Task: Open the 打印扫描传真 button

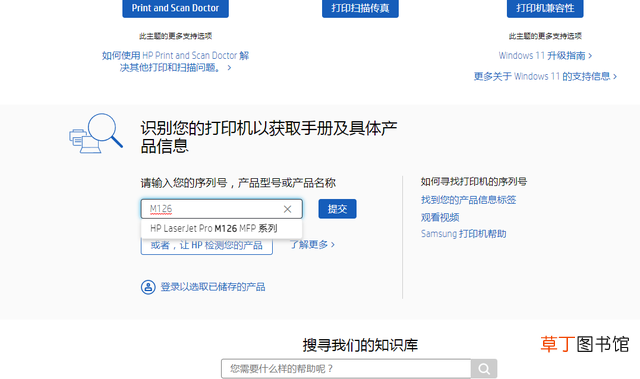Action: coord(360,8)
